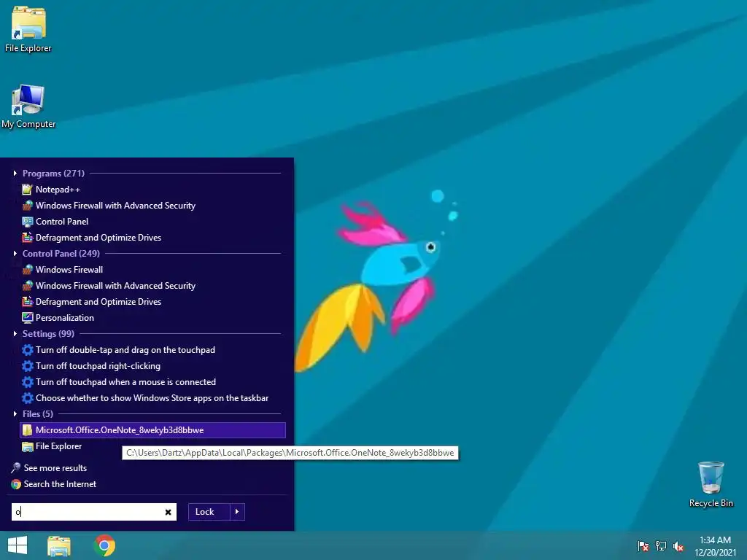Viewport: 747px width, 560px height.
Task: Click the Files (5) header label
Action: 38,414
